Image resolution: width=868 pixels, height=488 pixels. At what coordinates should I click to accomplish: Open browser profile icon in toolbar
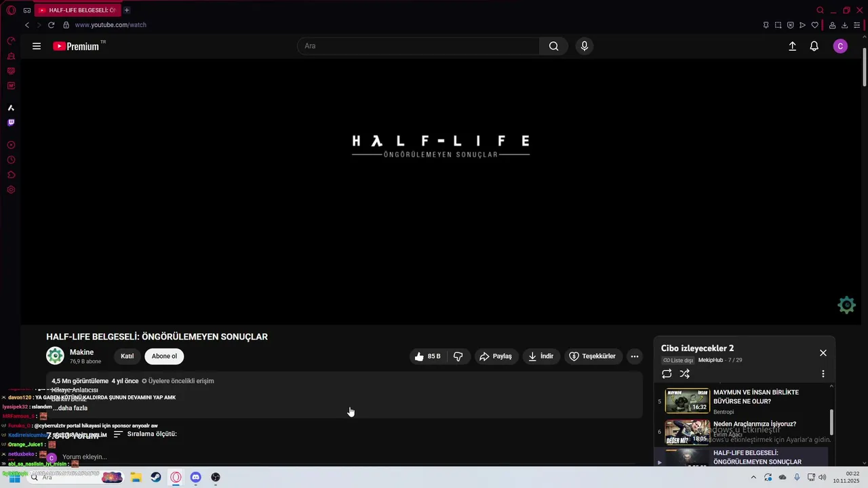click(x=832, y=25)
